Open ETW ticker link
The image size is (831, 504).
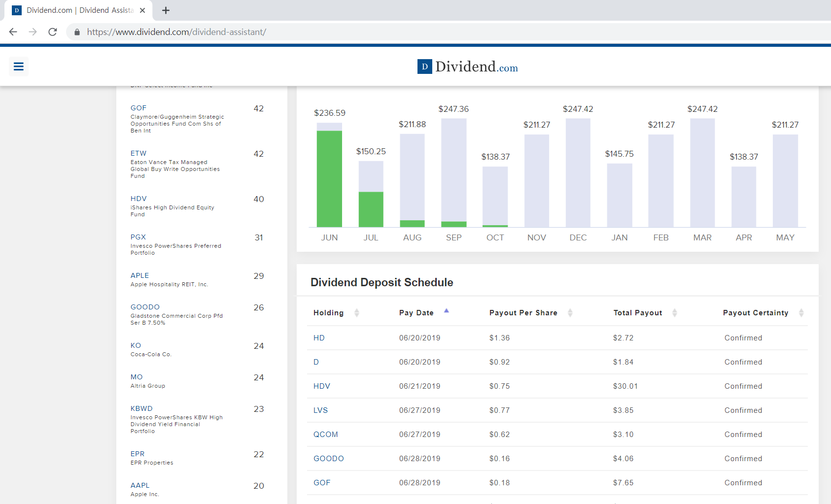[x=138, y=153]
